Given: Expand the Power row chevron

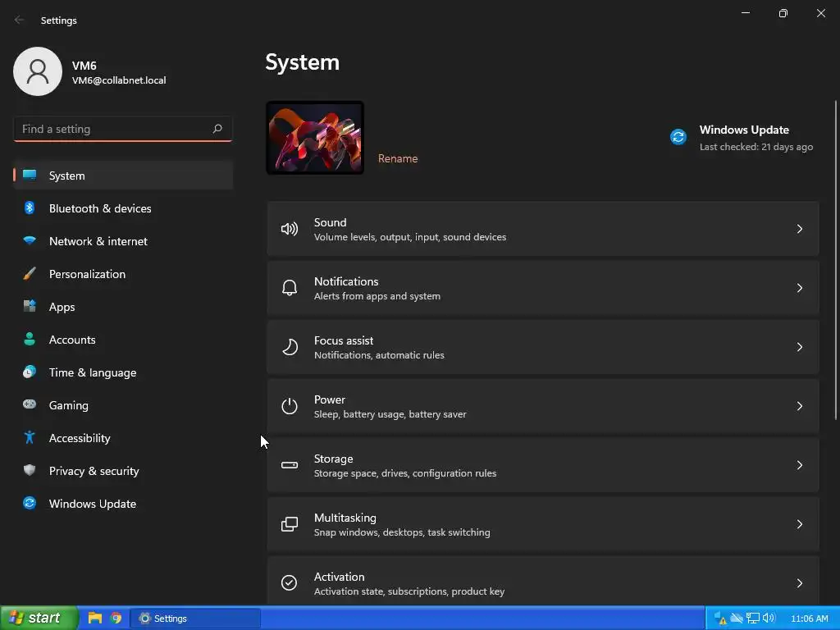Looking at the screenshot, I should pos(799,405).
